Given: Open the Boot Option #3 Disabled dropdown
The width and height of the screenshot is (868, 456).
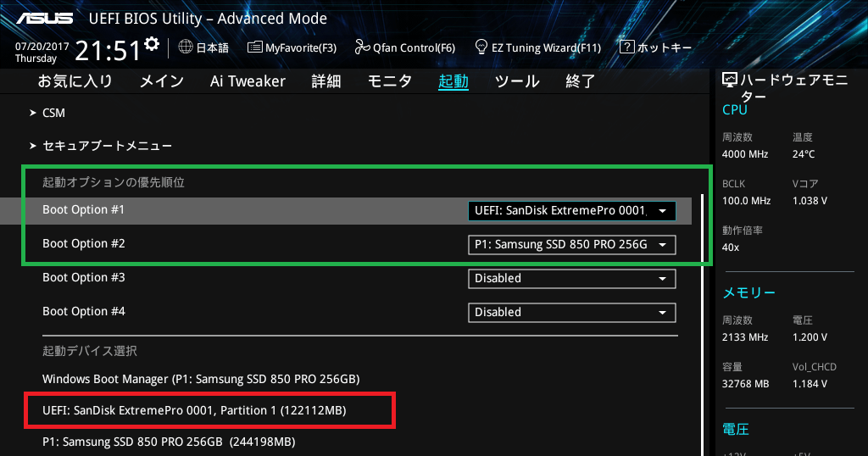Looking at the screenshot, I should click(571, 278).
